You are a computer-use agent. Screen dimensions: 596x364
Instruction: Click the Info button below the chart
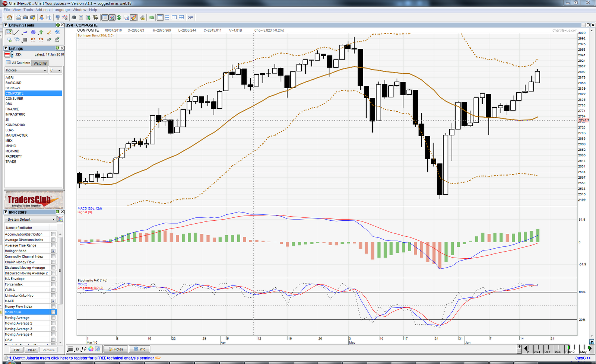click(x=140, y=349)
